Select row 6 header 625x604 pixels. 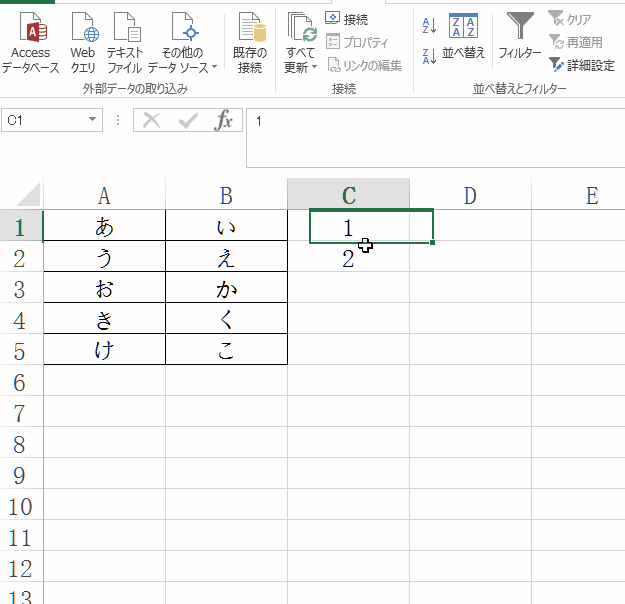coord(21,381)
